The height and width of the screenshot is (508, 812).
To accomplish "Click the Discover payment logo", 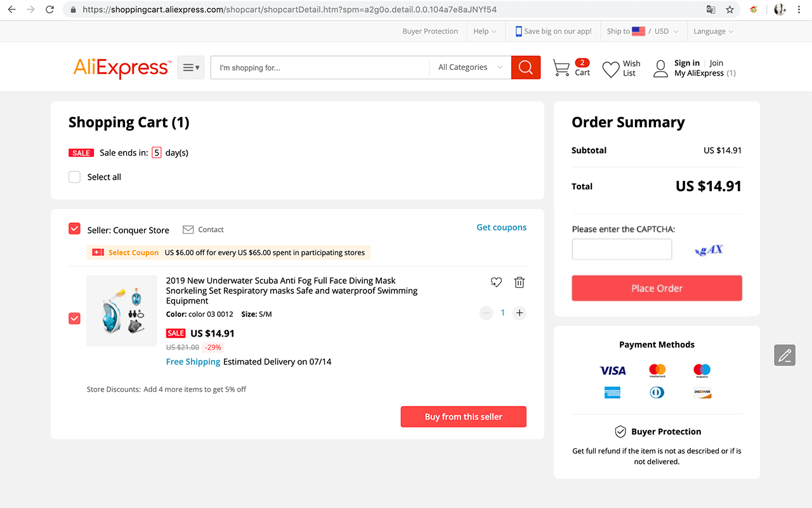I will tap(702, 392).
